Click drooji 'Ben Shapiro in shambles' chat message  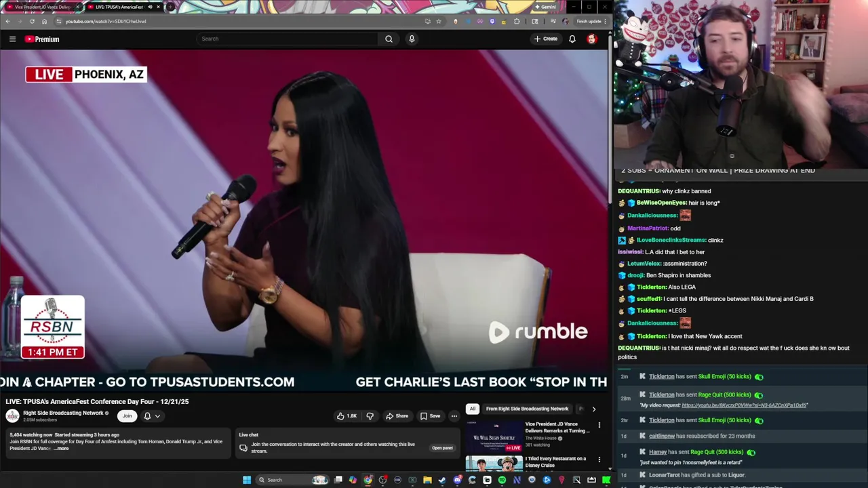pos(665,275)
